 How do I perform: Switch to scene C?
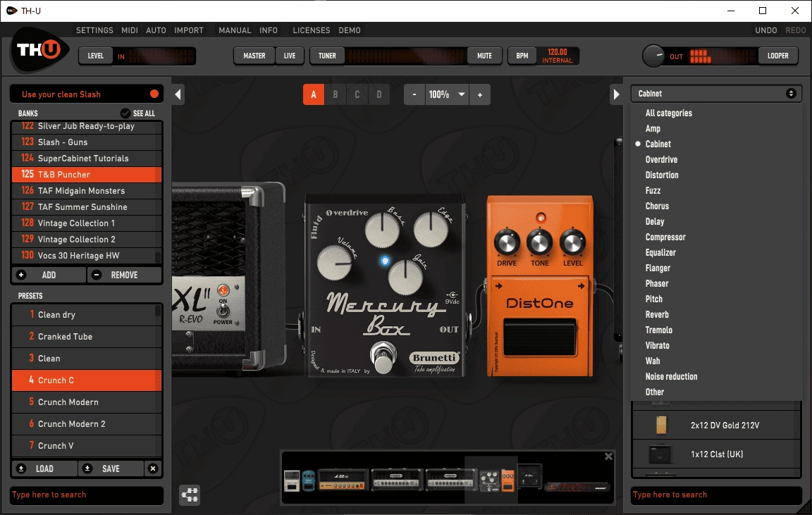[x=357, y=94]
